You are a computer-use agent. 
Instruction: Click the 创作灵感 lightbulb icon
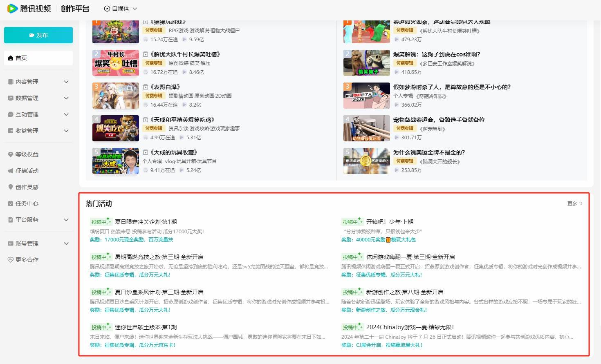click(11, 187)
